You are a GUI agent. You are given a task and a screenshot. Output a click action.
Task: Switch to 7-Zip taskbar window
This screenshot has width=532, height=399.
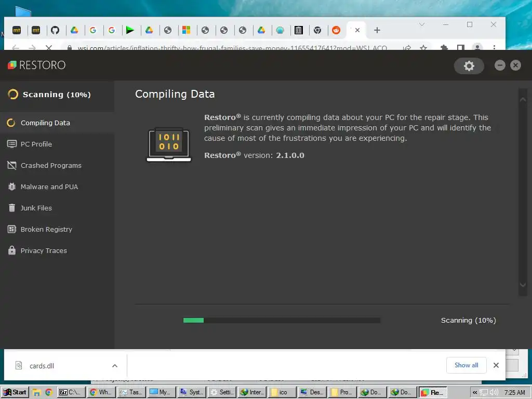coord(71,392)
